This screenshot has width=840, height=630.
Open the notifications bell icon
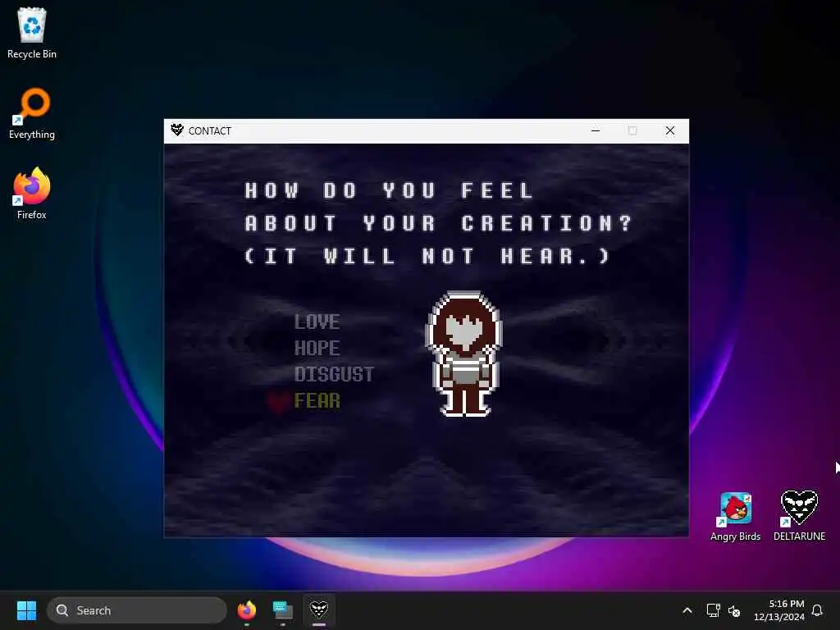(x=817, y=610)
